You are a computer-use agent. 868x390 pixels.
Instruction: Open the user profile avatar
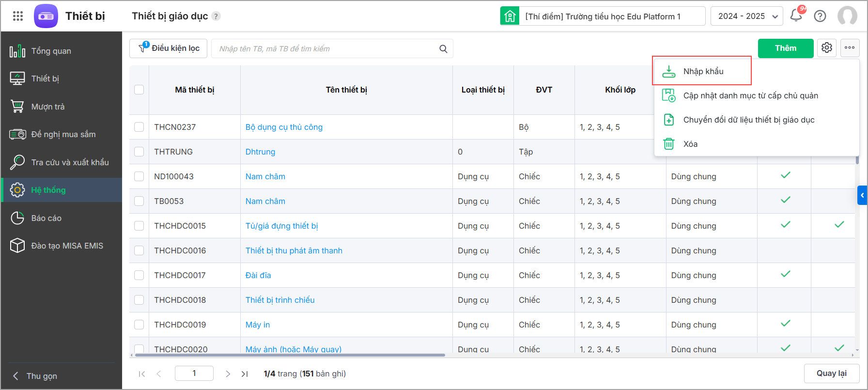pos(847,16)
